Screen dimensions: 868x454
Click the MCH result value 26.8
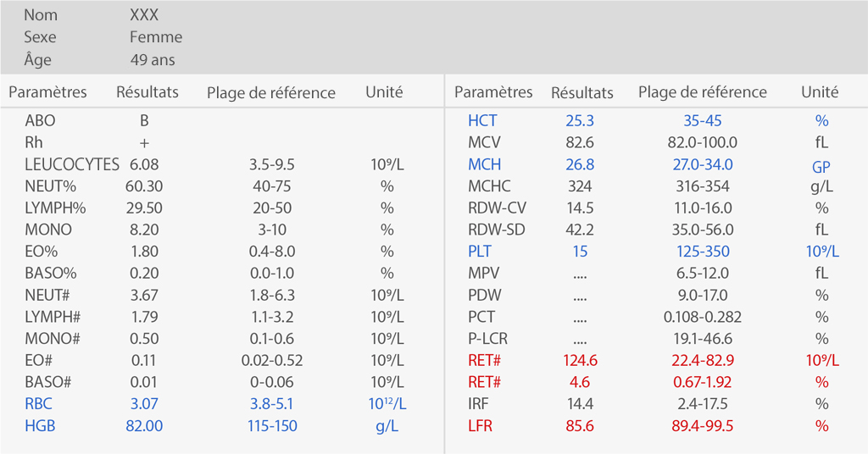click(x=580, y=164)
